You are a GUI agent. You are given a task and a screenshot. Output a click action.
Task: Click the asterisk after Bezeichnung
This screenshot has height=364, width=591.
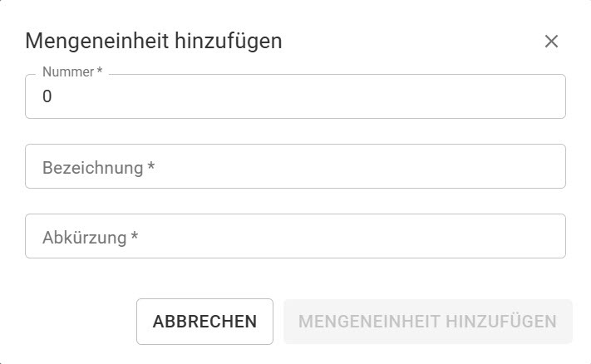[151, 168]
